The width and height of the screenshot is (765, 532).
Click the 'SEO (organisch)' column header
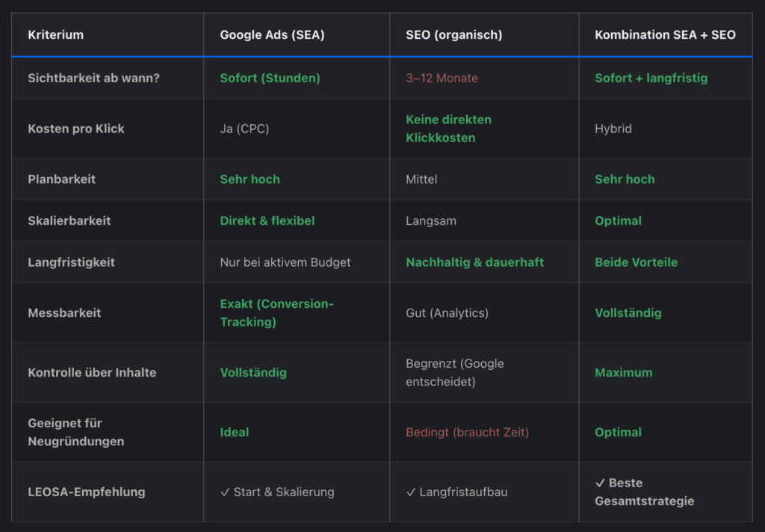(453, 35)
